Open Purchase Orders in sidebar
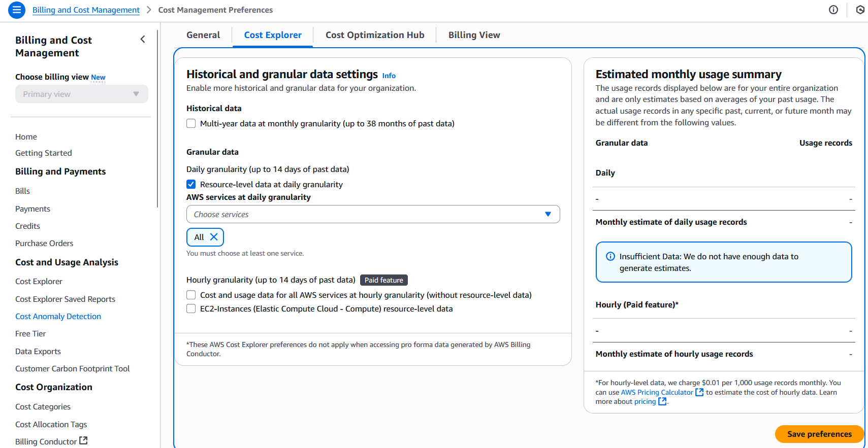Screen dimensions: 868x448 pyautogui.click(x=44, y=243)
